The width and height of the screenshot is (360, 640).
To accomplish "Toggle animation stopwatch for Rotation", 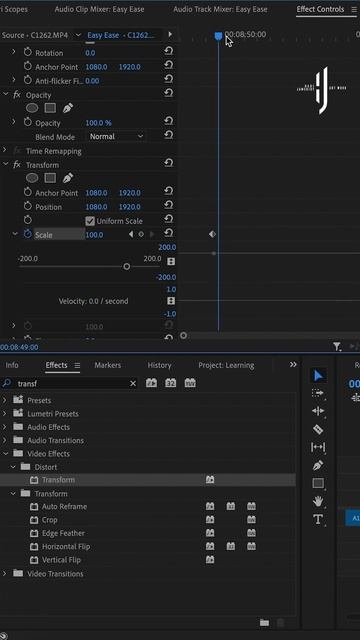I will point(28,52).
